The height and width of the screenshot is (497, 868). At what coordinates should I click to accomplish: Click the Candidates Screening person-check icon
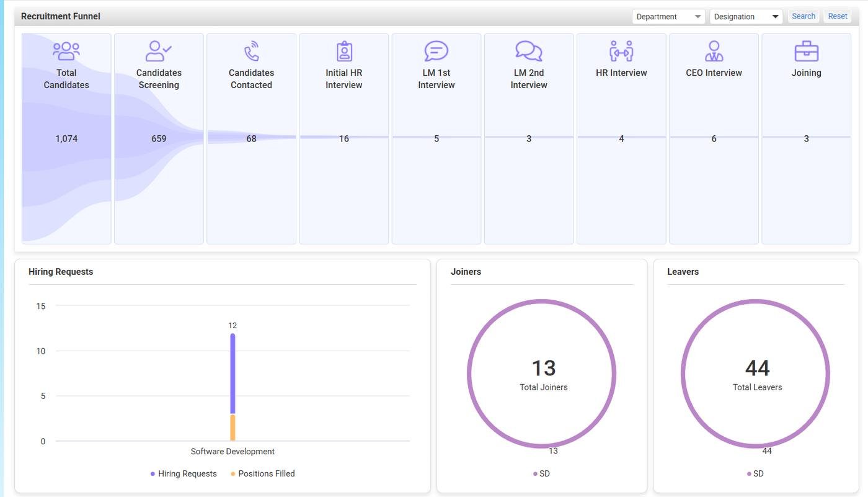159,51
